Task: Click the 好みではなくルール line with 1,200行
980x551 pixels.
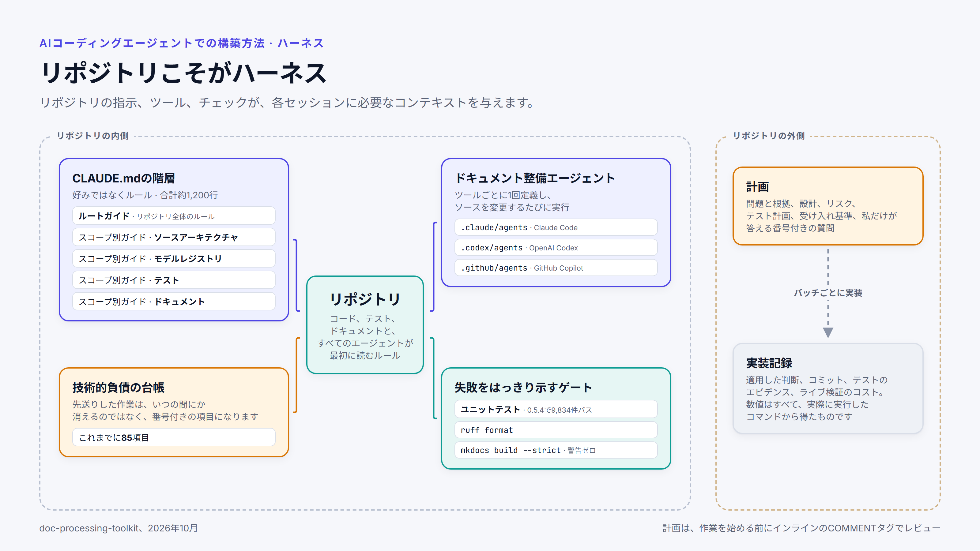Action: (x=145, y=195)
